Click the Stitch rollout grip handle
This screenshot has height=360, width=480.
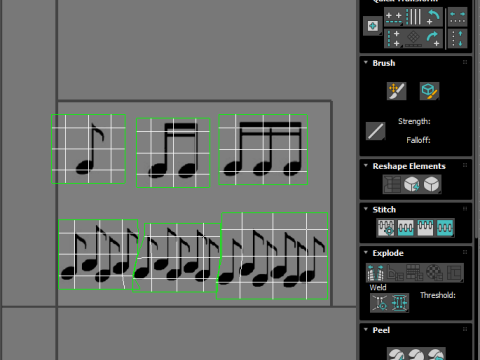(465, 209)
